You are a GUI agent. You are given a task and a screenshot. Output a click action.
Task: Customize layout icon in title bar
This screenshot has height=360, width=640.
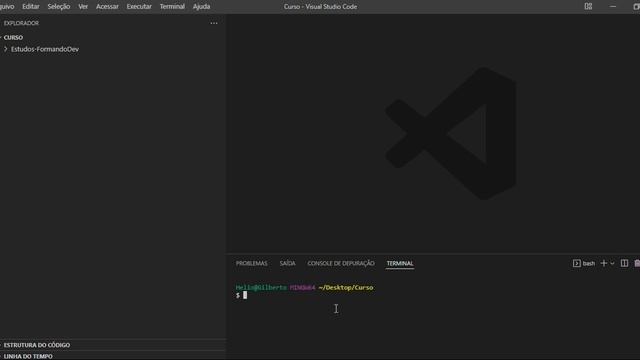click(x=588, y=7)
